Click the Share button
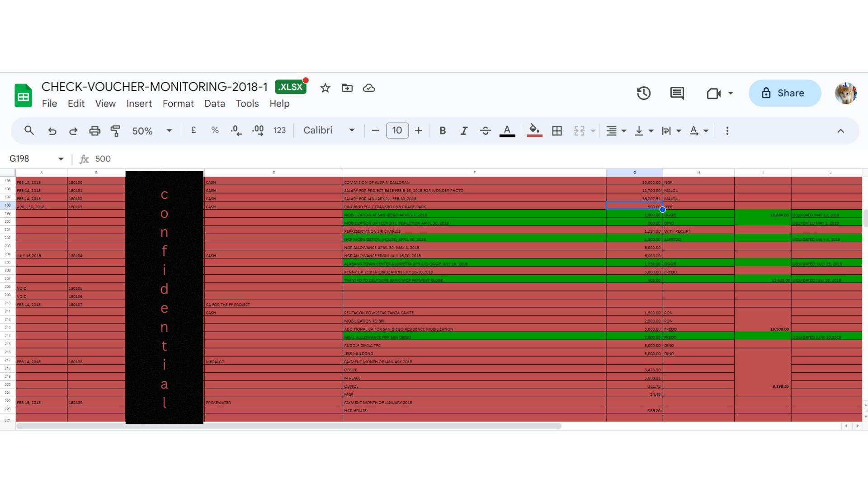 click(784, 93)
